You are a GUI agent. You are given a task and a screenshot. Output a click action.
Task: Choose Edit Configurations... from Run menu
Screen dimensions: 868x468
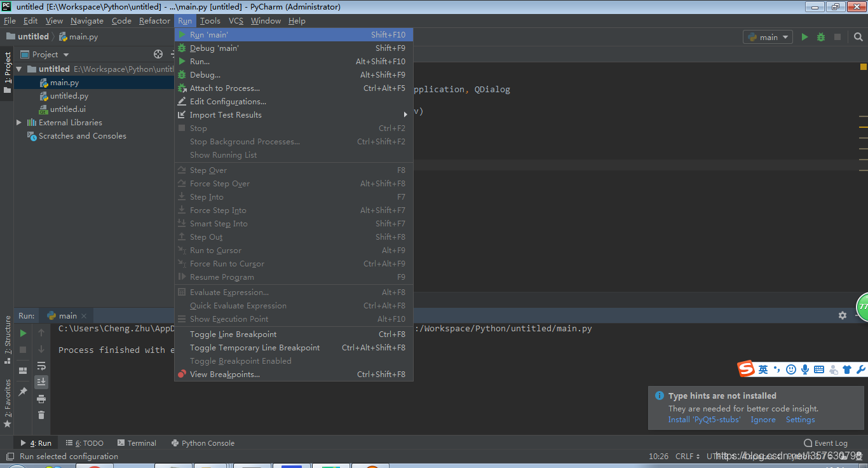[294, 101]
